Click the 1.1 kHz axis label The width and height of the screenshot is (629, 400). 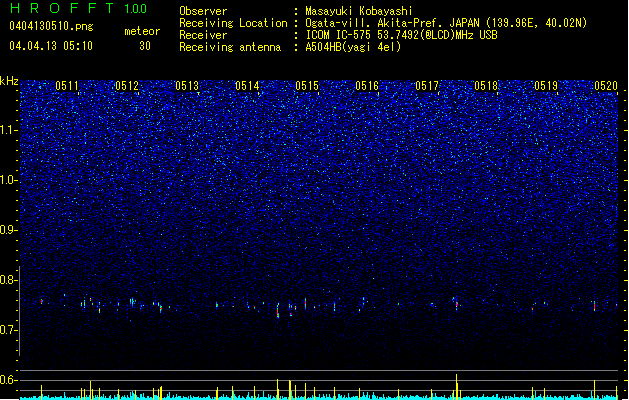point(9,130)
